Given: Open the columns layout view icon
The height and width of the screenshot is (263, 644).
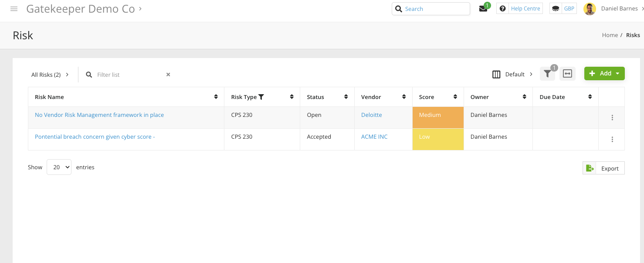Looking at the screenshot, I should click(496, 74).
